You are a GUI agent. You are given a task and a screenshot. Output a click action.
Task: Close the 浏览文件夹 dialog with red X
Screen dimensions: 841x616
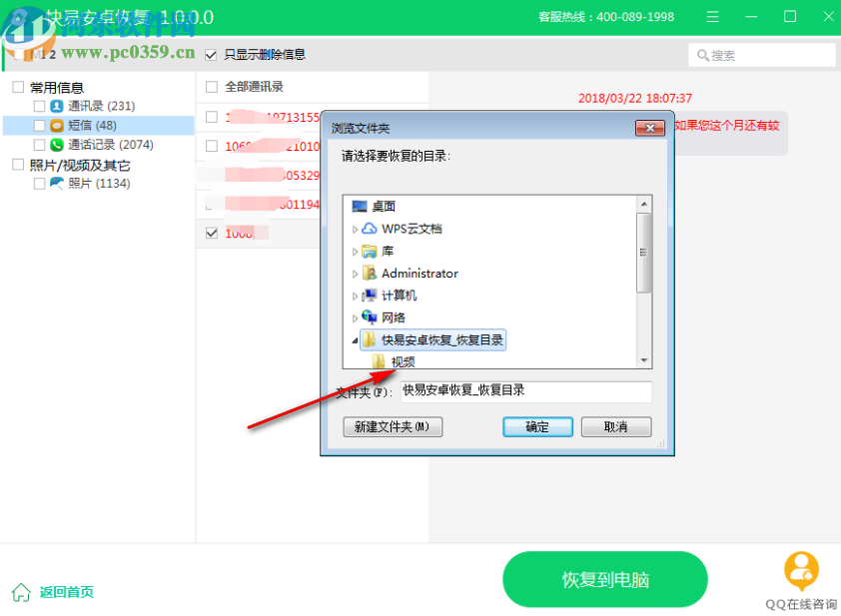pyautogui.click(x=650, y=128)
